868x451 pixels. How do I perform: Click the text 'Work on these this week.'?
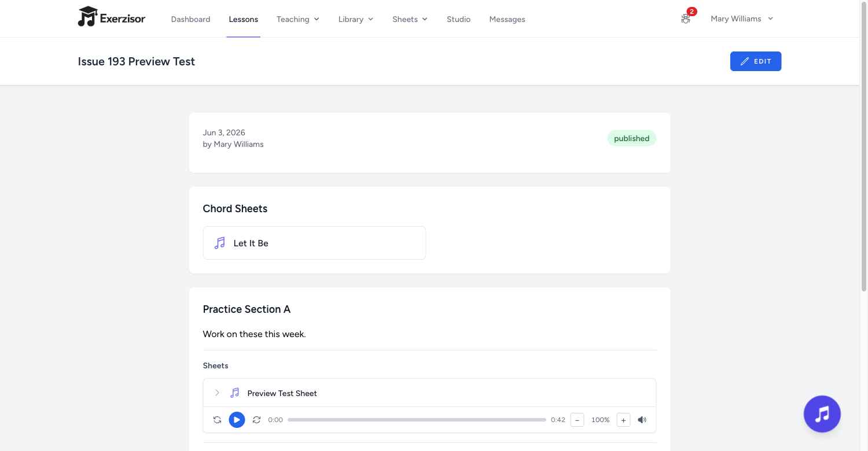(254, 334)
